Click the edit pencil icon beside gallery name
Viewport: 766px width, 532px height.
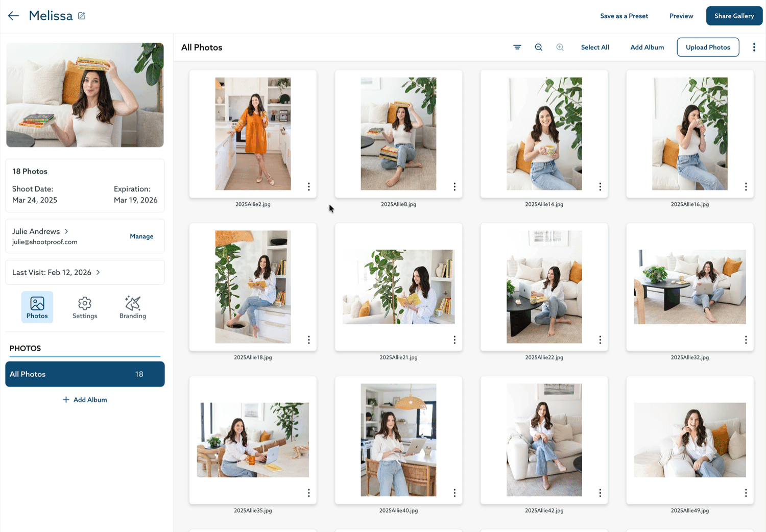pos(82,16)
